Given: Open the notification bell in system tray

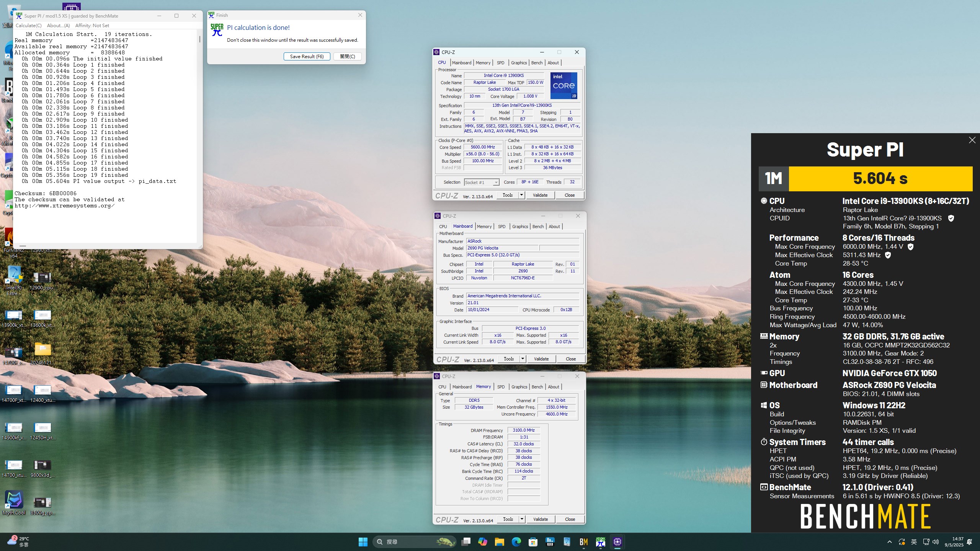Looking at the screenshot, I should pos(970,542).
